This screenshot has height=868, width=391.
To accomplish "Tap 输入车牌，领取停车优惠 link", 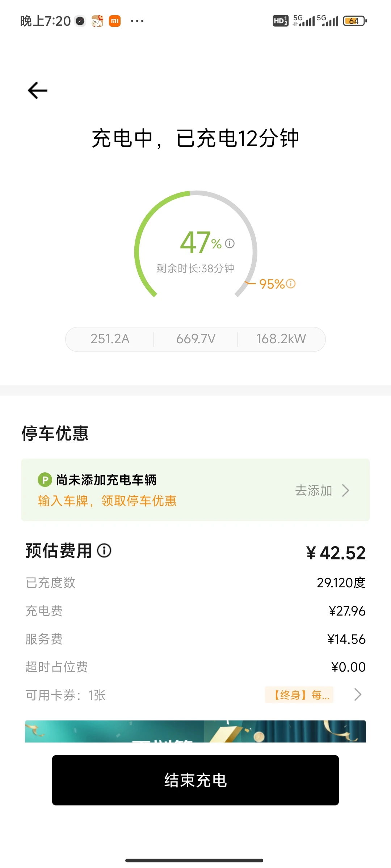I will click(x=107, y=501).
